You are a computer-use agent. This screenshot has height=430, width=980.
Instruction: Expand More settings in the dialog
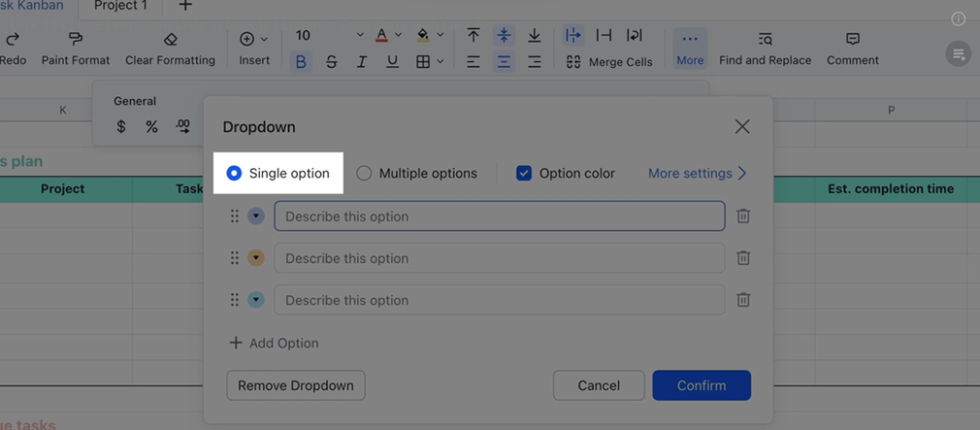697,174
